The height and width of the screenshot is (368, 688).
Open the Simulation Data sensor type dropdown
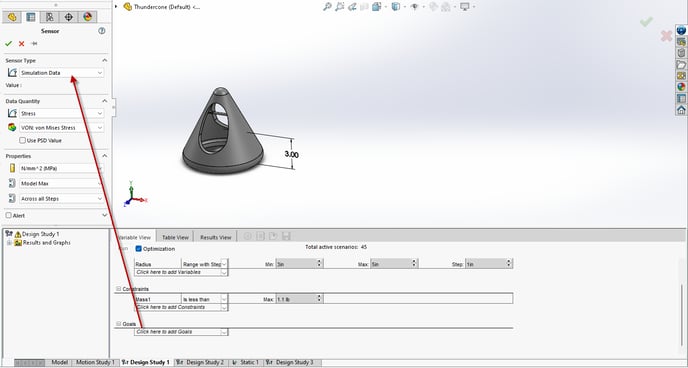61,73
